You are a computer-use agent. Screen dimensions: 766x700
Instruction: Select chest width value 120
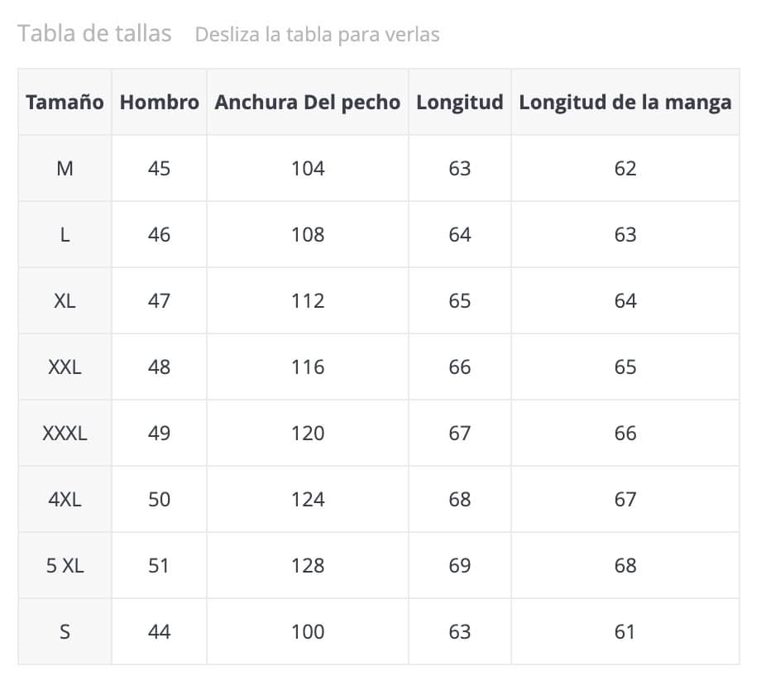pyautogui.click(x=308, y=434)
